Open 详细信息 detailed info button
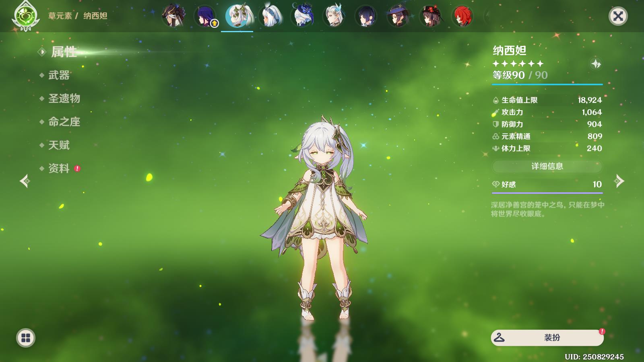The height and width of the screenshot is (362, 644). [x=547, y=166]
